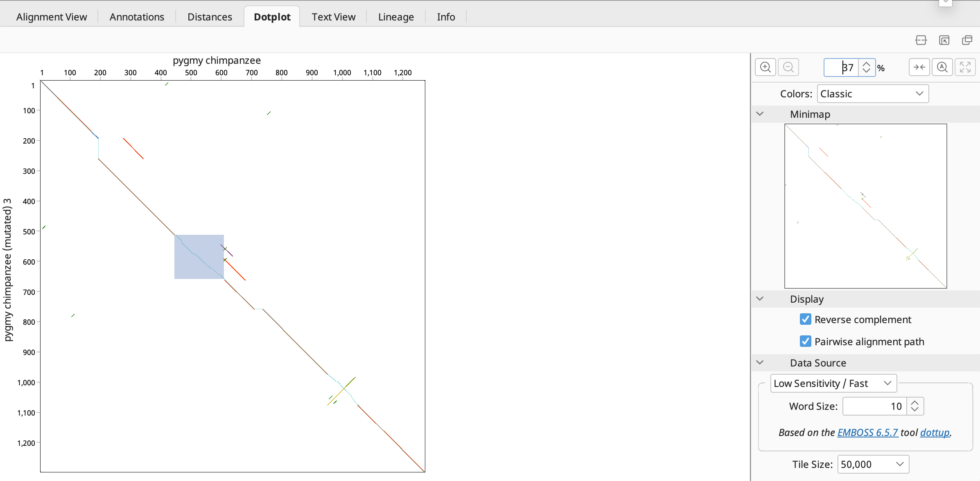Click the expand viewer window icon
Screen dimensions: 980x481
(x=944, y=40)
